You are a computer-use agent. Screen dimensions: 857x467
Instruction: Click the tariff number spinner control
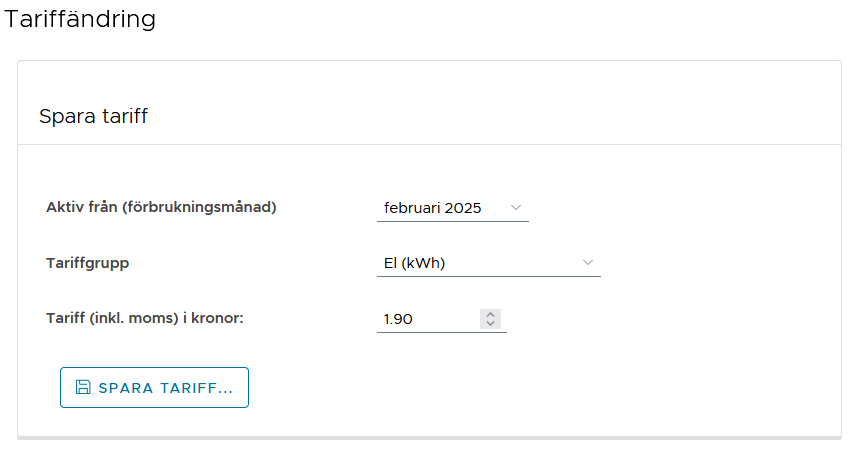pos(490,319)
